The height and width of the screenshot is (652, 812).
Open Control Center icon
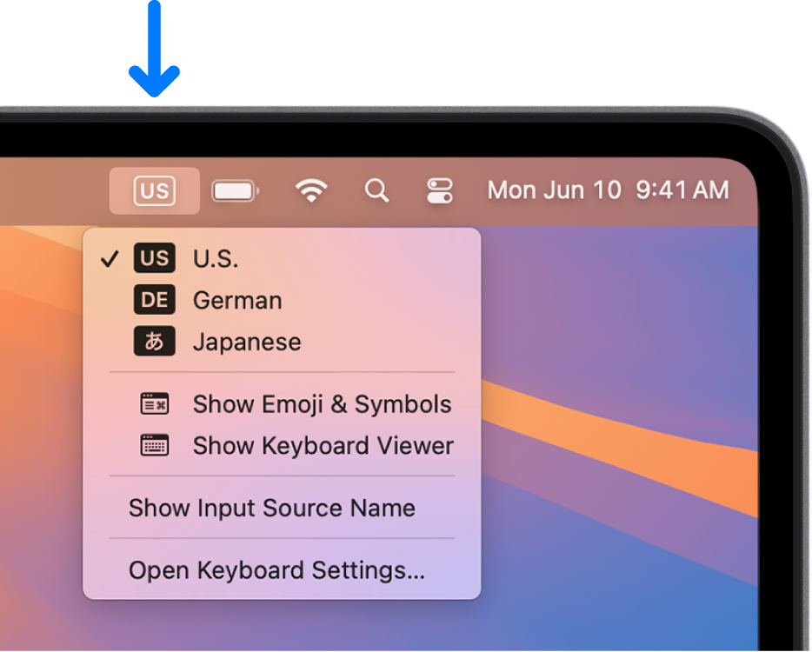(x=440, y=190)
